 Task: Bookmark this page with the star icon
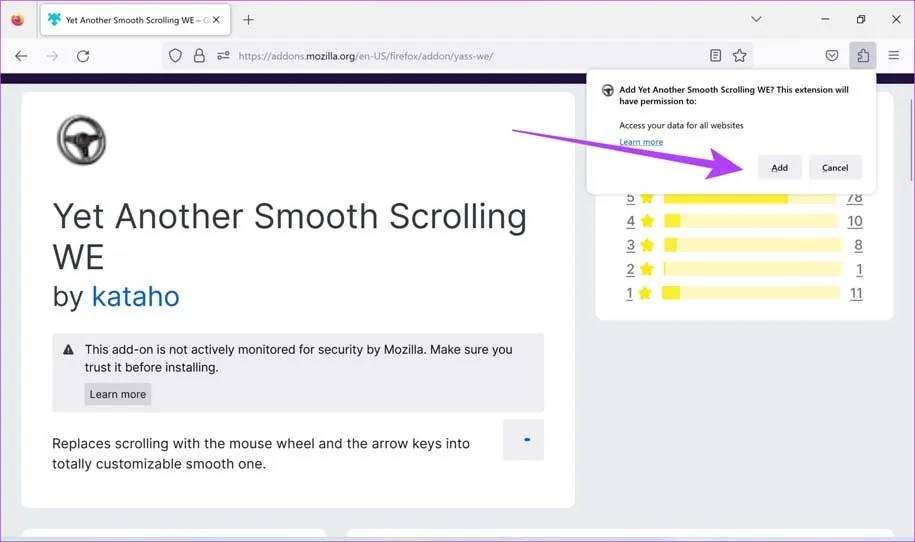pos(740,56)
